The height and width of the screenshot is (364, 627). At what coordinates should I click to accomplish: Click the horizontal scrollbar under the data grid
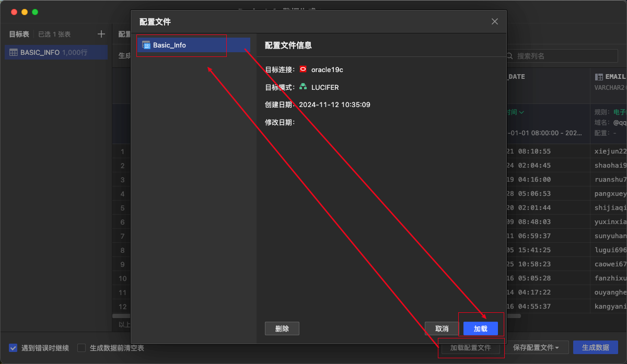[x=317, y=315]
